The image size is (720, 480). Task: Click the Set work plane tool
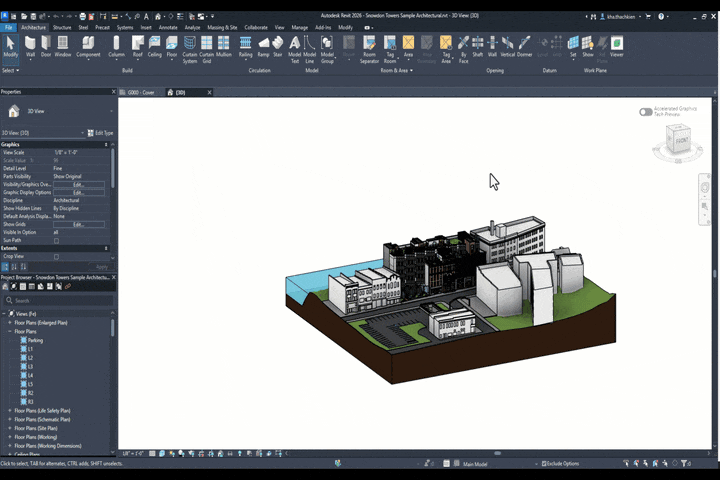click(x=573, y=47)
